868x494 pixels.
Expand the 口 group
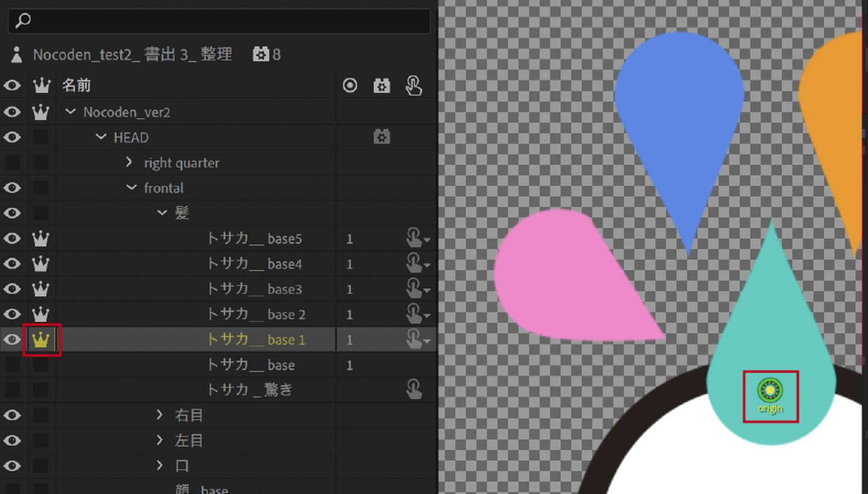(x=160, y=466)
